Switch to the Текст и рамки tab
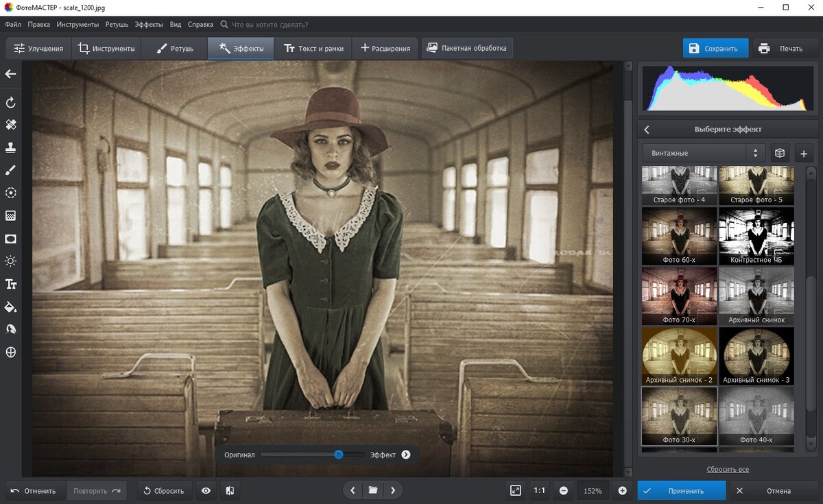823x504 pixels. pos(313,49)
